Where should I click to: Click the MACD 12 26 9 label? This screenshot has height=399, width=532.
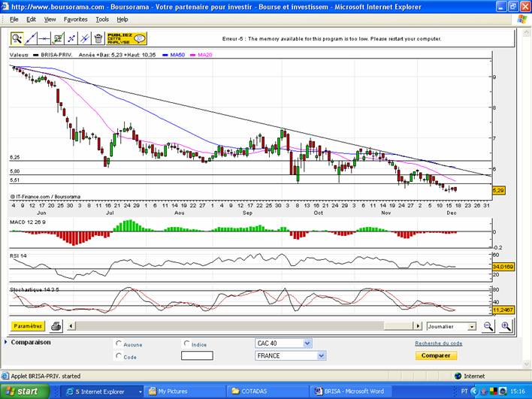[28, 222]
